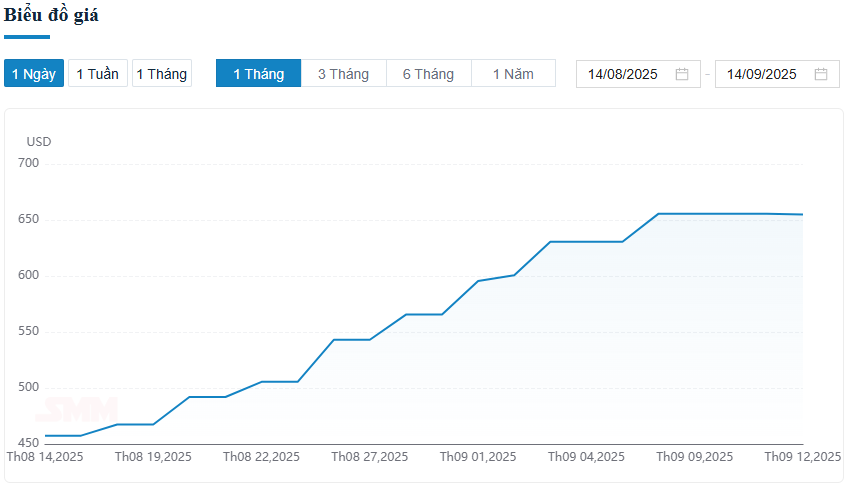Click the 14/08/2025 start date field

click(x=622, y=74)
